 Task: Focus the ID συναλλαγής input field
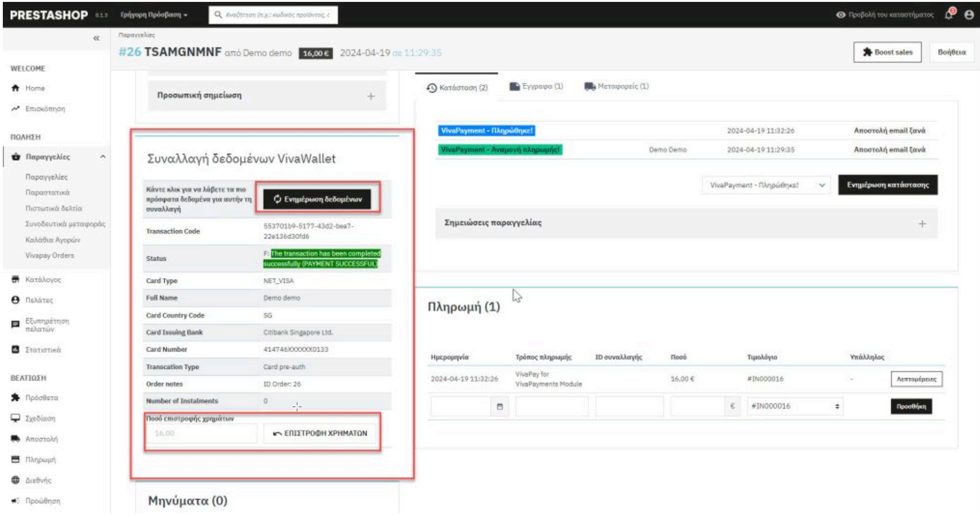(x=629, y=407)
